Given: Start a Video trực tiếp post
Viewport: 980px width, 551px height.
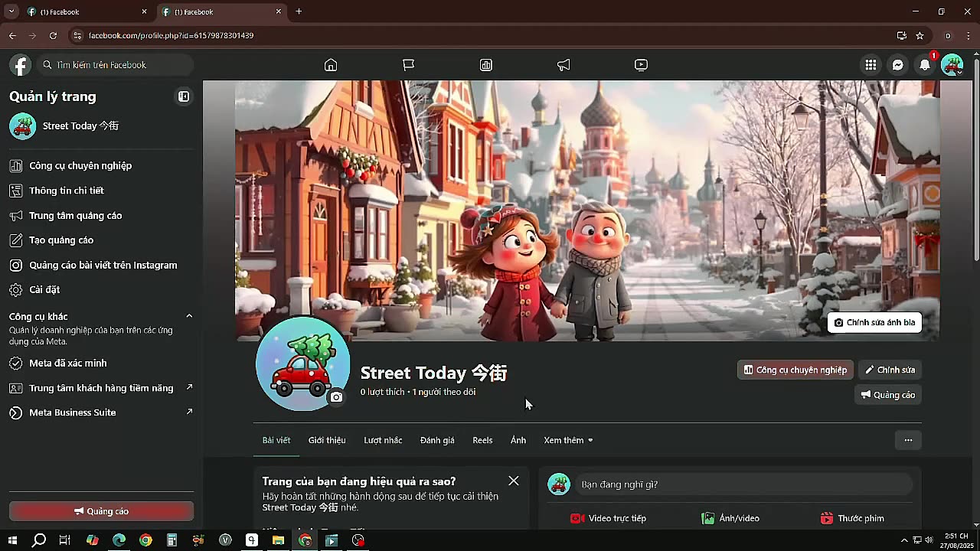Looking at the screenshot, I should click(x=608, y=518).
